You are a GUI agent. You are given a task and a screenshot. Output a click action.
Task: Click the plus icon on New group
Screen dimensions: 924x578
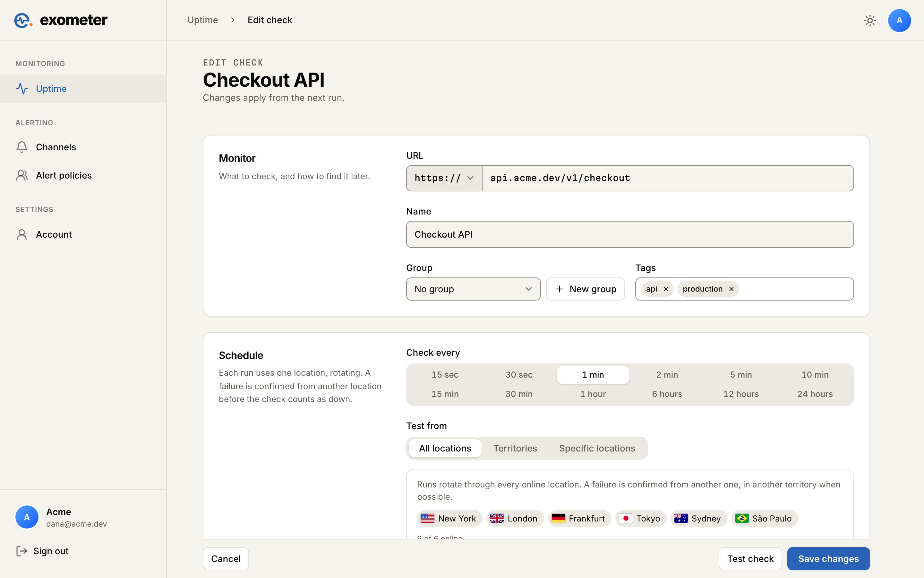(559, 289)
